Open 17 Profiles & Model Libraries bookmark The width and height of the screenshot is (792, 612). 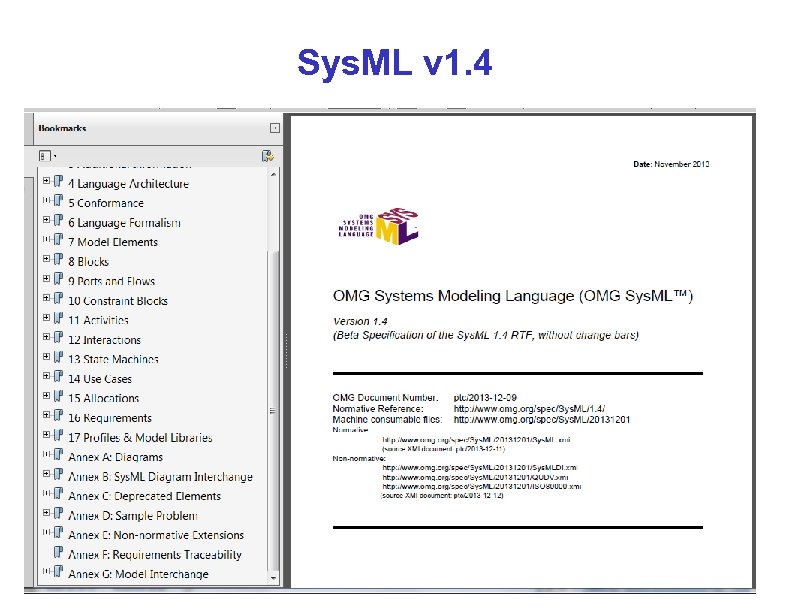(x=140, y=438)
